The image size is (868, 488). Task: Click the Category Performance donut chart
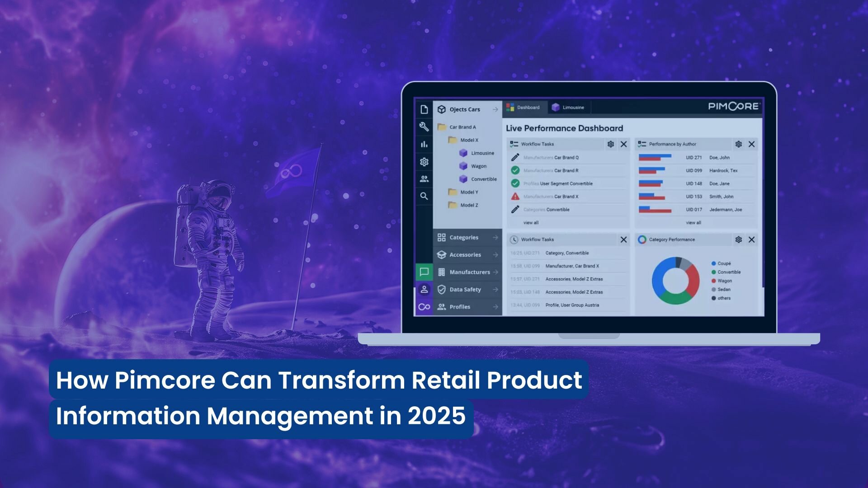675,281
